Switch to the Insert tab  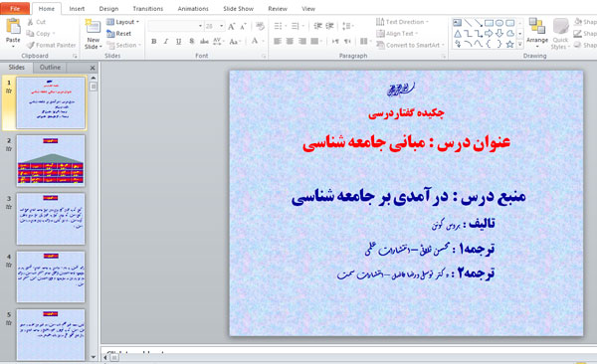tap(77, 8)
